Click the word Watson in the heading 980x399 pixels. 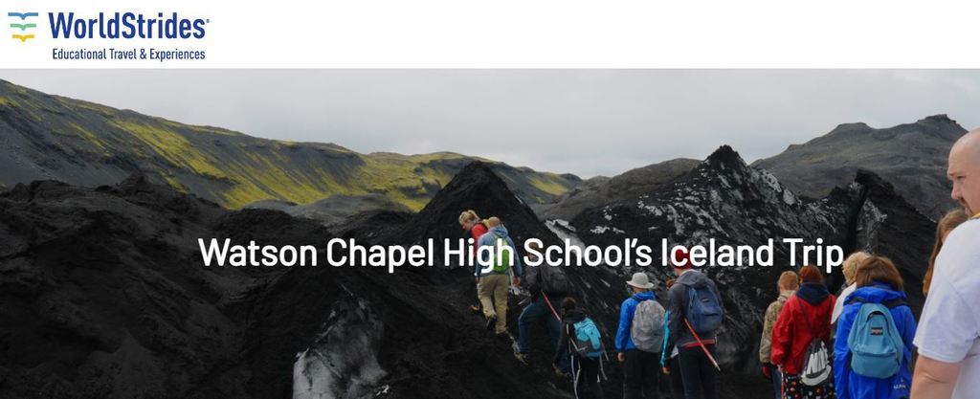pyautogui.click(x=258, y=253)
